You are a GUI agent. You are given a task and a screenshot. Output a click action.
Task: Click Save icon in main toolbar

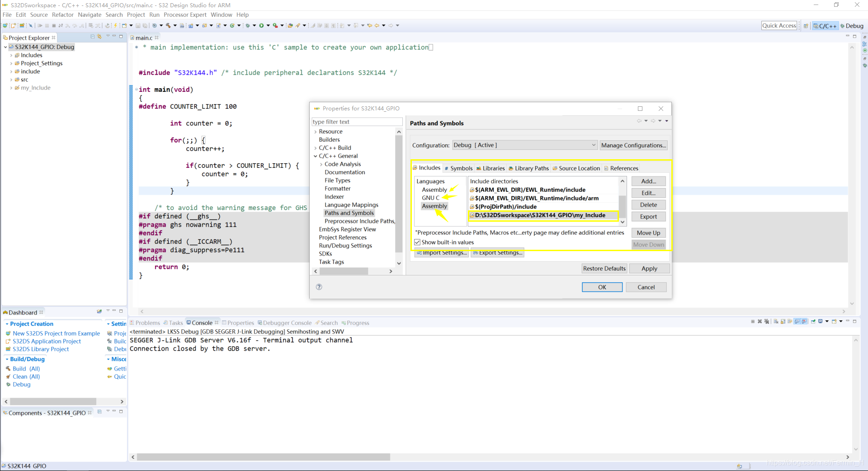point(138,25)
